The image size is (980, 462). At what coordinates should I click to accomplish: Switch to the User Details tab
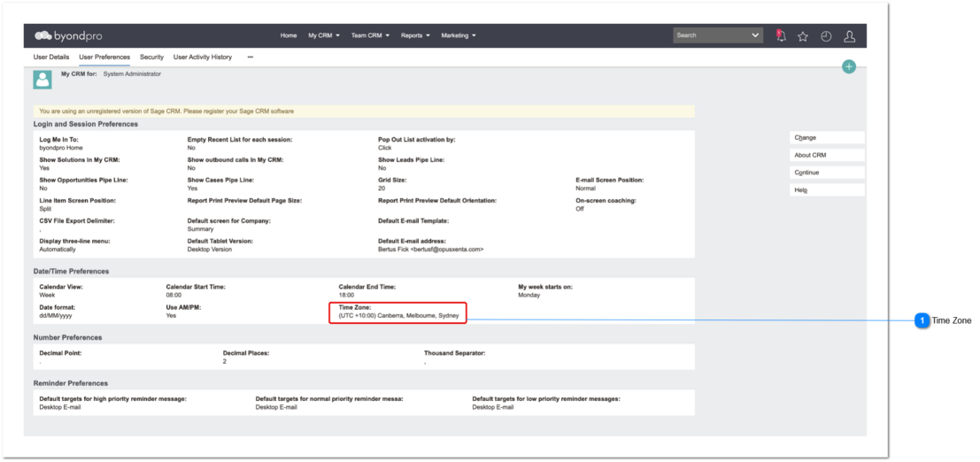pyautogui.click(x=51, y=57)
